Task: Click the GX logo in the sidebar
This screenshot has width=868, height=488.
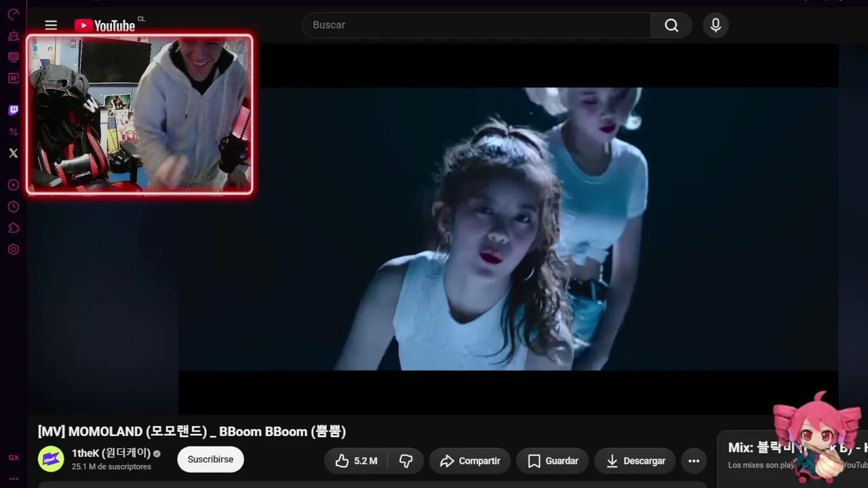Action: click(13, 458)
